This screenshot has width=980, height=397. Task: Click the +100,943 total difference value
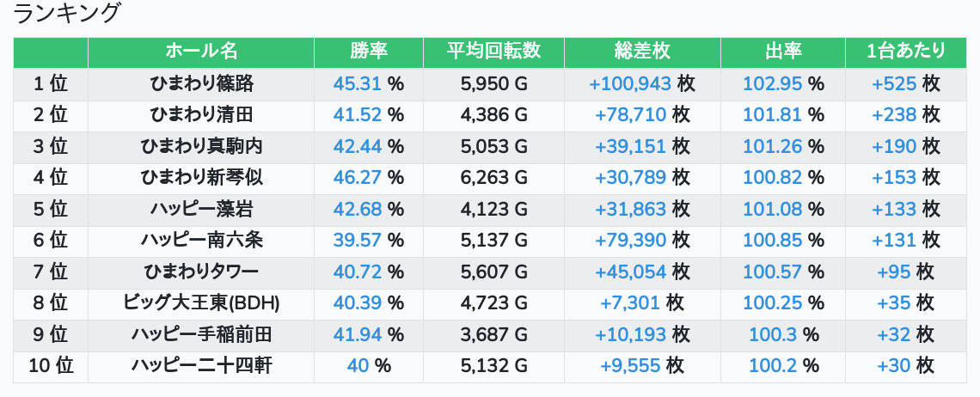pos(630,83)
